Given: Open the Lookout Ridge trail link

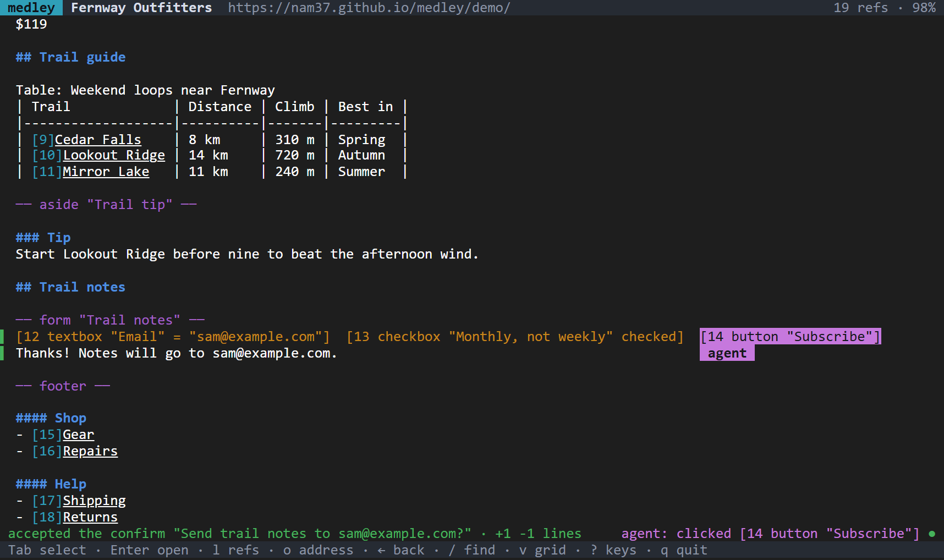Looking at the screenshot, I should click(114, 155).
